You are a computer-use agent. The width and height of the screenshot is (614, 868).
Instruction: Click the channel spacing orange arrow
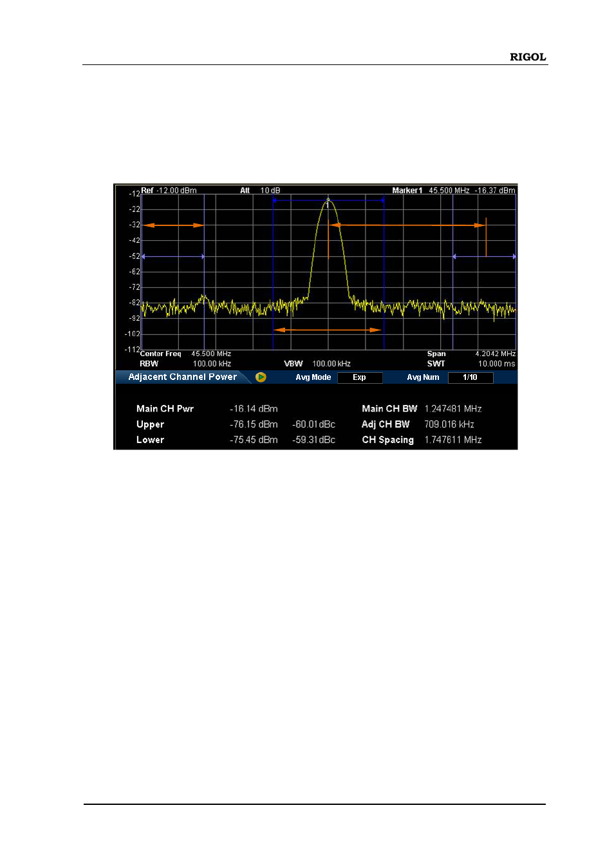pos(407,225)
